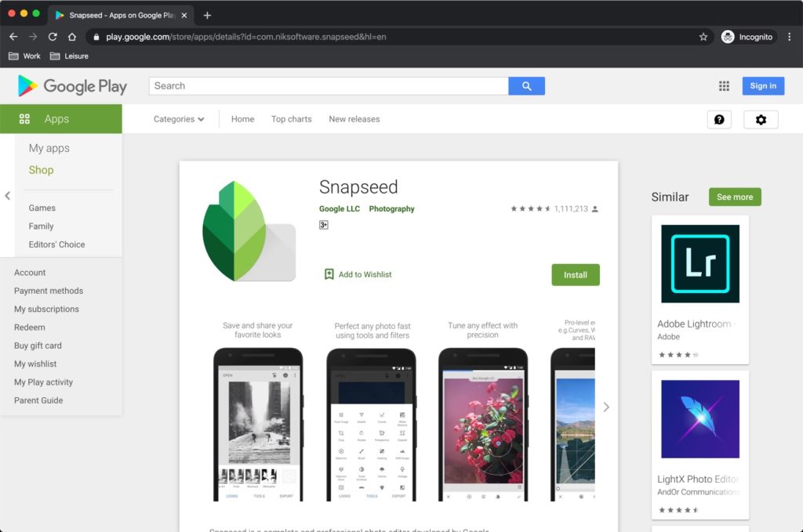Open Top charts

click(x=292, y=119)
